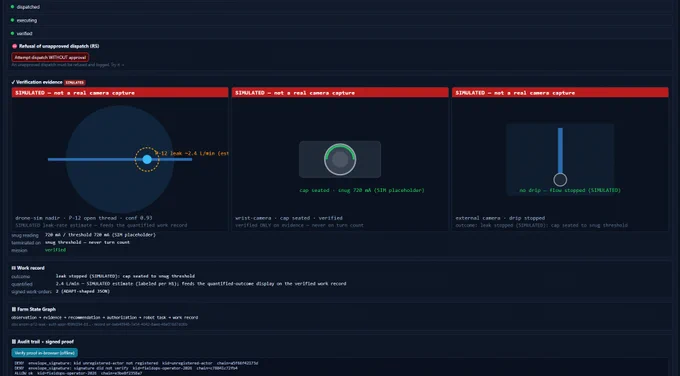Click caption 'drone-sim nadir · P-12 open thread'
This screenshot has width=680, height=376.
point(84,218)
